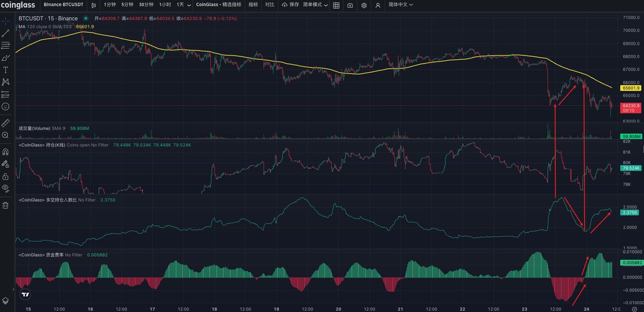Pick the text annotation tool

click(x=5, y=70)
